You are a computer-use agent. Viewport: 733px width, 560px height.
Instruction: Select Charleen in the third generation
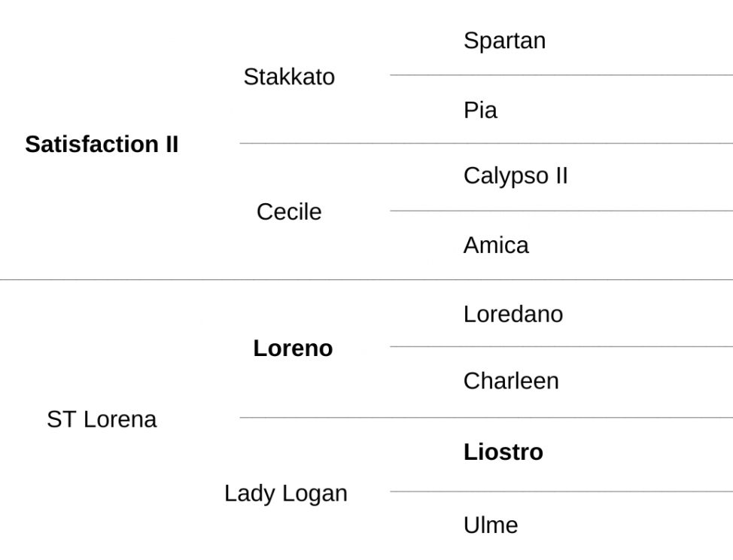(511, 381)
